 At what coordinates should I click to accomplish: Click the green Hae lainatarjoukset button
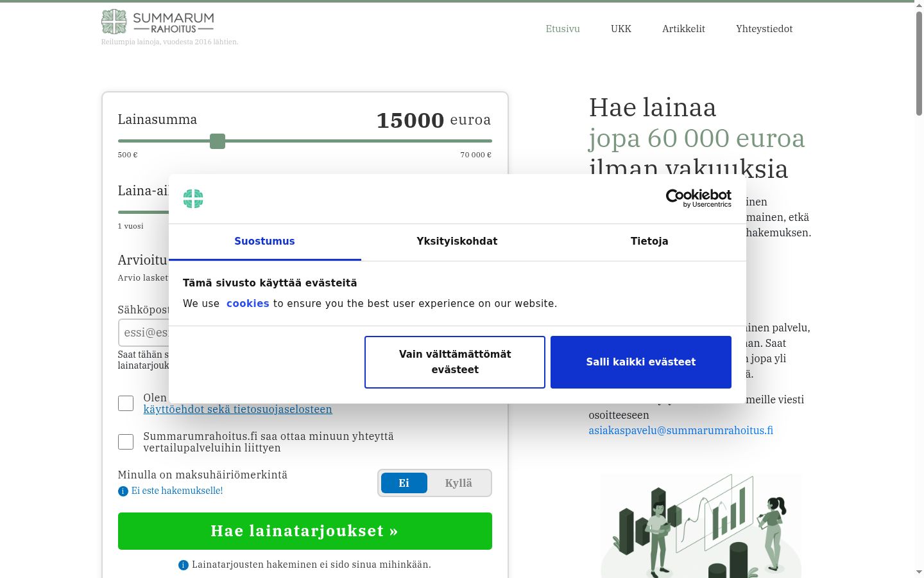coord(305,531)
